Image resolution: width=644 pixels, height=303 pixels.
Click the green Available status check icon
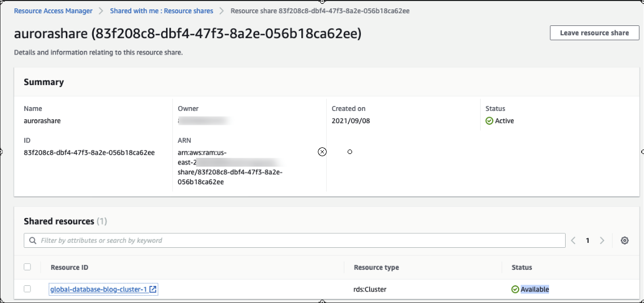(x=515, y=289)
